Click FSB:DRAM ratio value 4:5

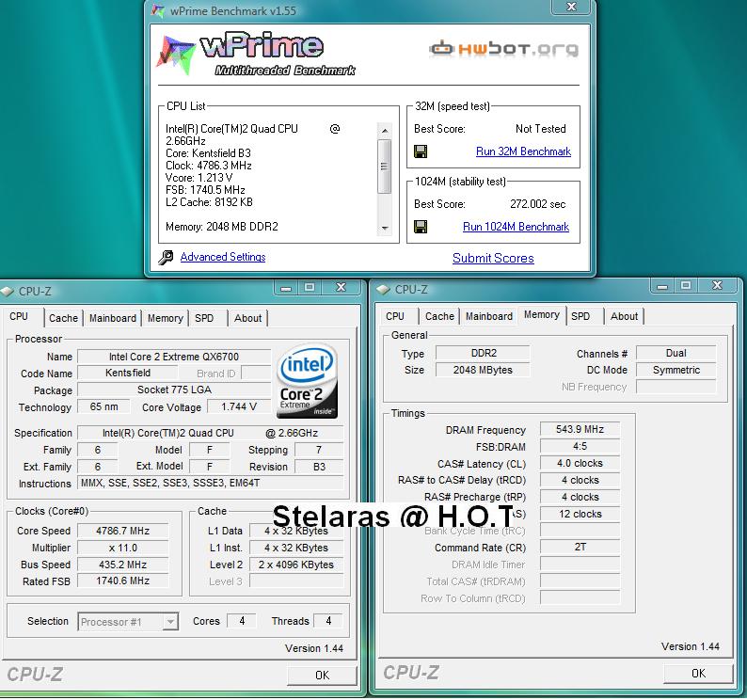point(580,447)
